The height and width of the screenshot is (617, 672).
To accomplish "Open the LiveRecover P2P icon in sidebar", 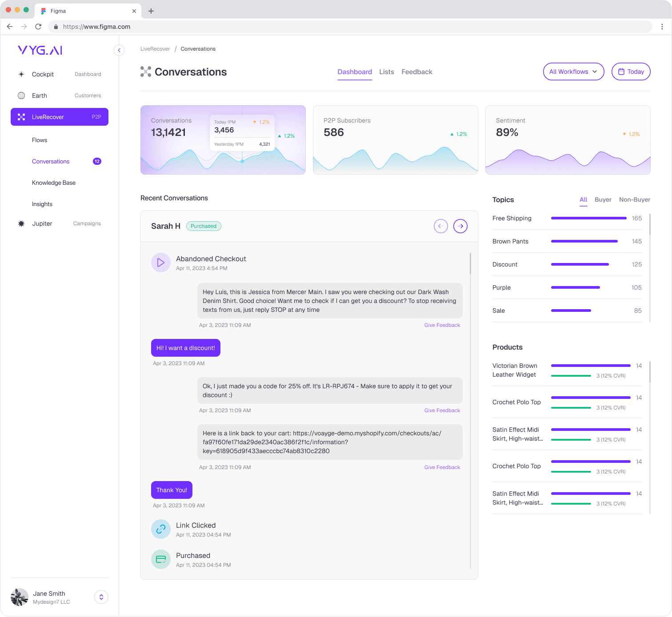I will tap(21, 117).
